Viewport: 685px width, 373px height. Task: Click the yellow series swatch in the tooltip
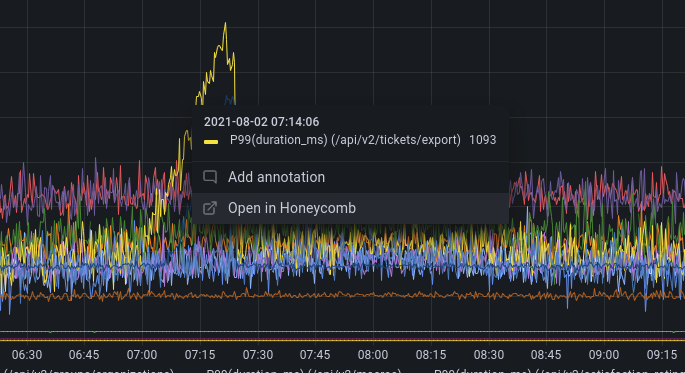pyautogui.click(x=211, y=142)
